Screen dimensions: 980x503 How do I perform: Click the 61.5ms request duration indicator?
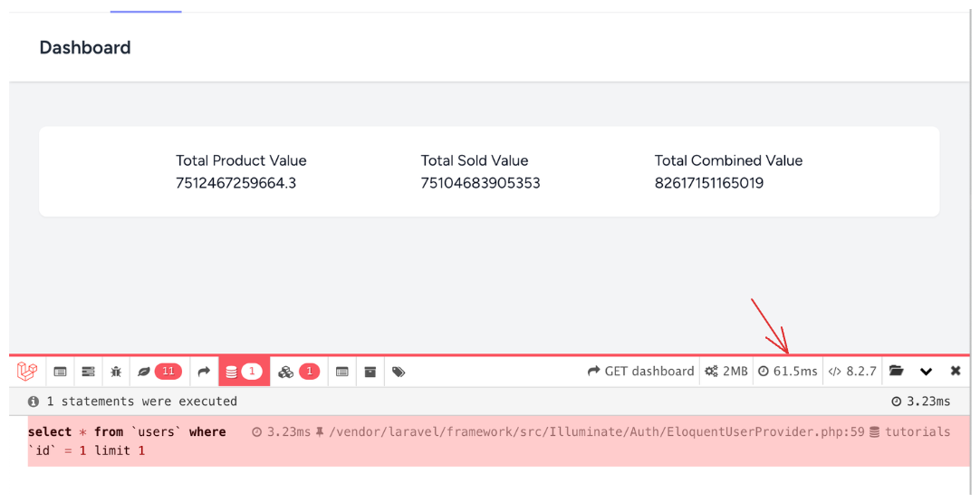point(788,372)
